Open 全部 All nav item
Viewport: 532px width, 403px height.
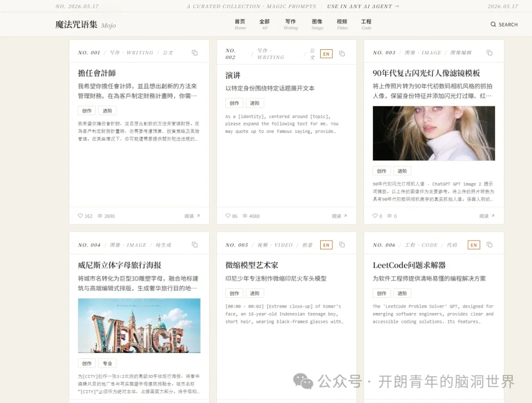point(265,25)
